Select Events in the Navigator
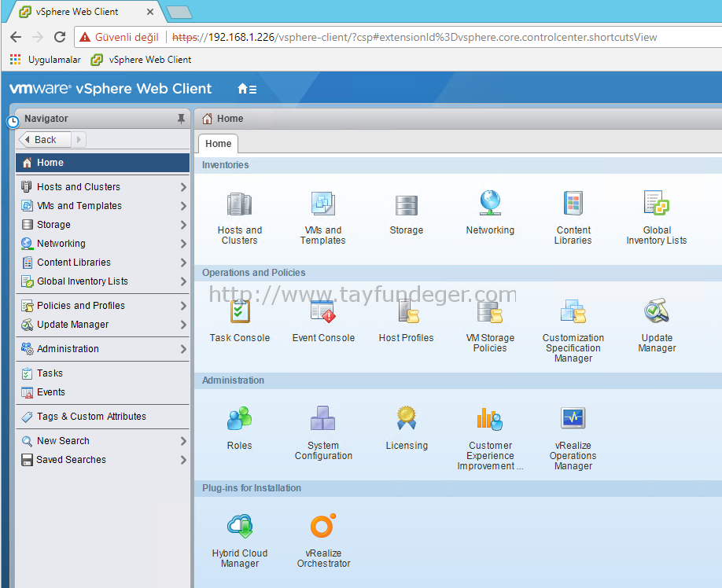 [103, 392]
